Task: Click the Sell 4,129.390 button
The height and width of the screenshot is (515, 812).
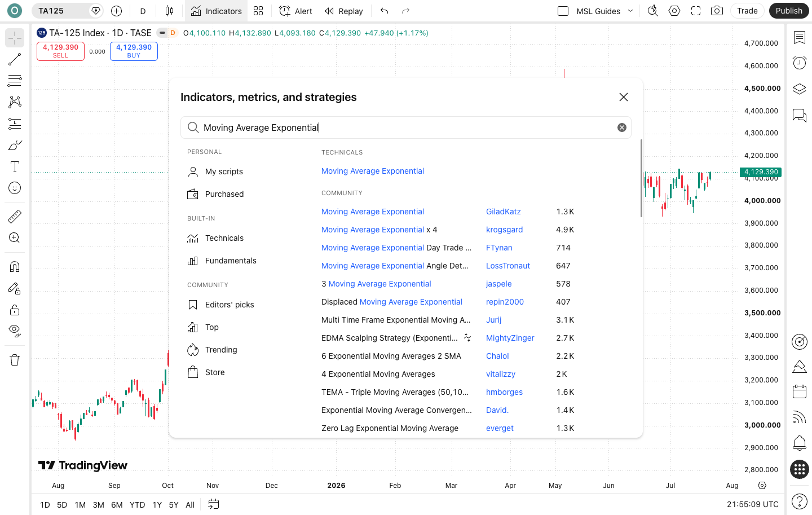Action: pos(60,51)
